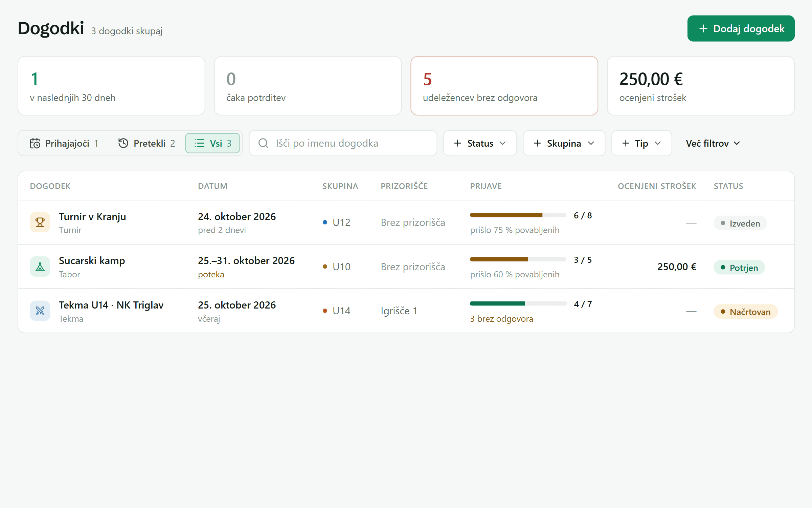Screen dimensions: 812x508
Task: Open the Status filter dropdown
Action: click(480, 143)
